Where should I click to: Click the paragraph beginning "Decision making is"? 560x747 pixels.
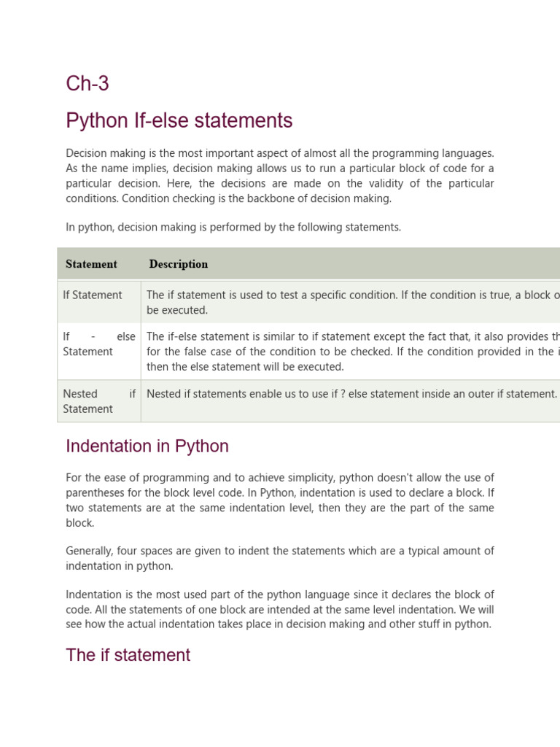(x=279, y=176)
